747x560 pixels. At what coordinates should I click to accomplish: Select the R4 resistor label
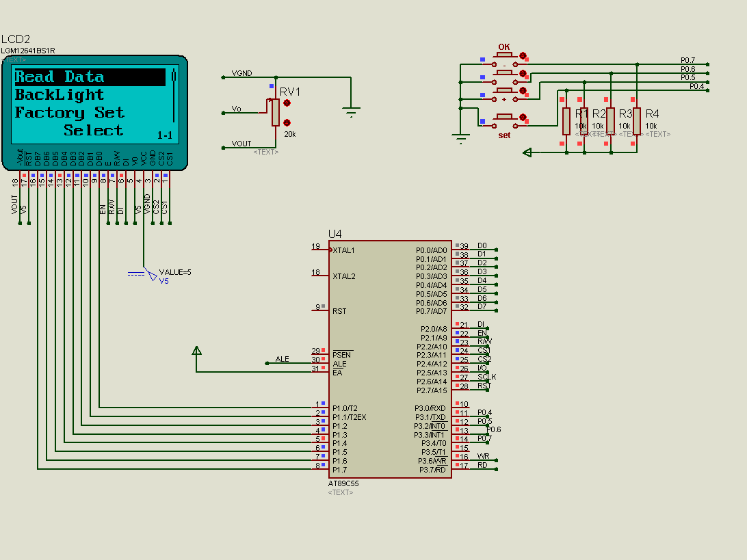652,114
